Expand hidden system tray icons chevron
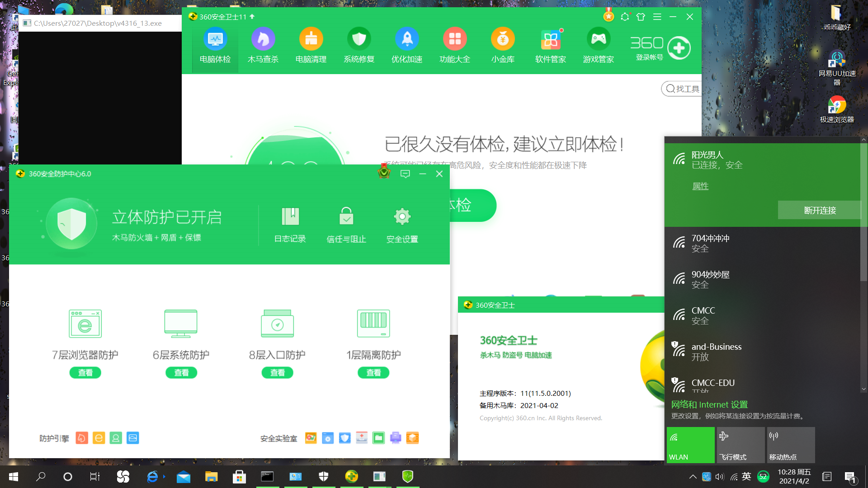 (693, 477)
